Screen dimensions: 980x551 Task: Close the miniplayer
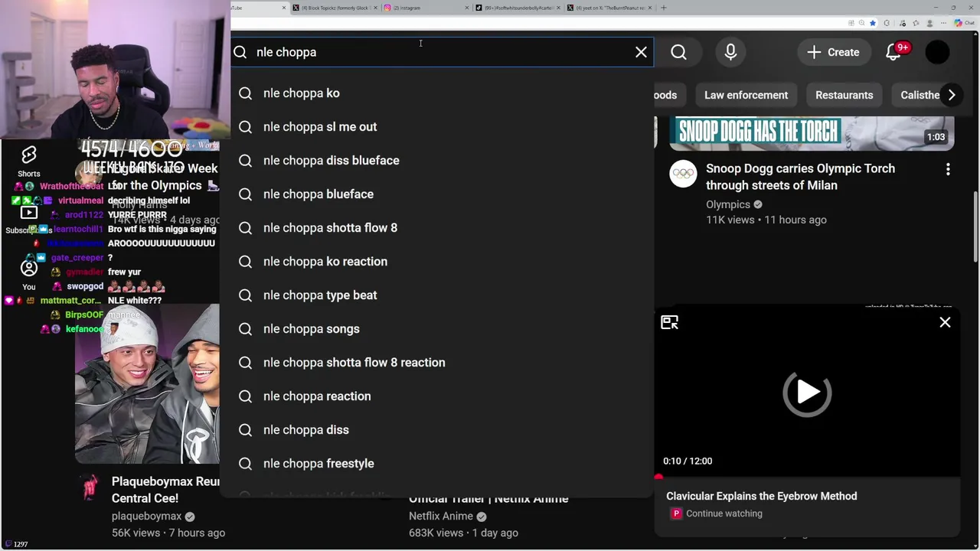[945, 322]
